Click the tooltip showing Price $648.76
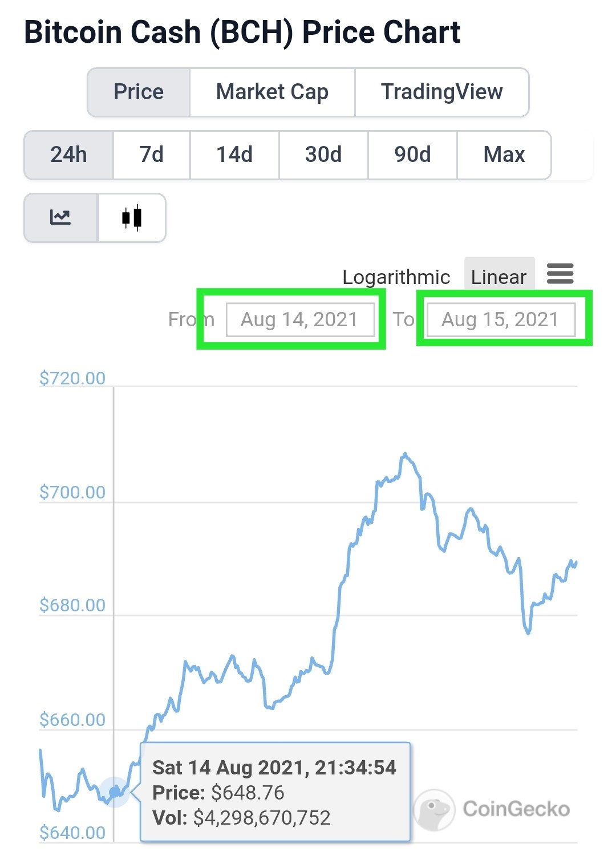Image resolution: width=616 pixels, height=860 pixels. tap(275, 792)
